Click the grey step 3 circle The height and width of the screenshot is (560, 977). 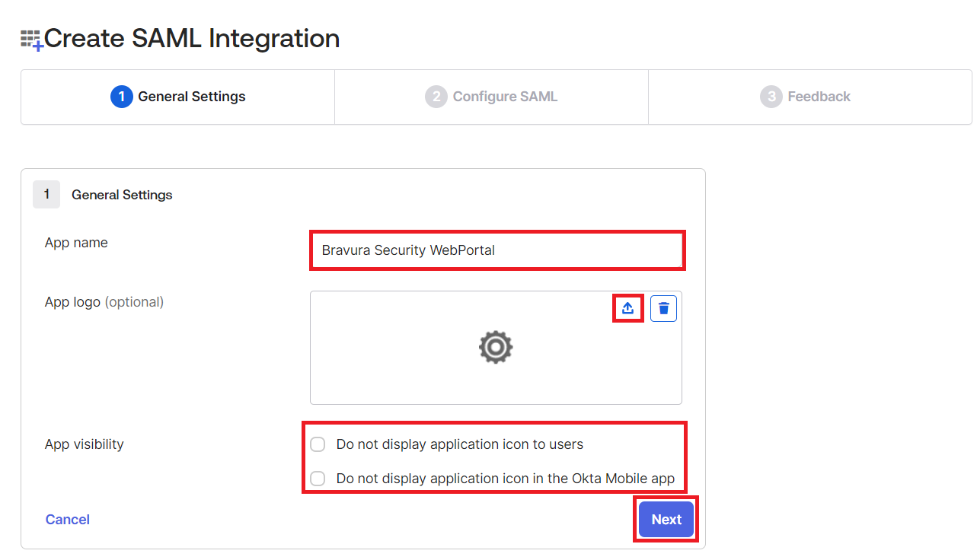[x=771, y=97]
